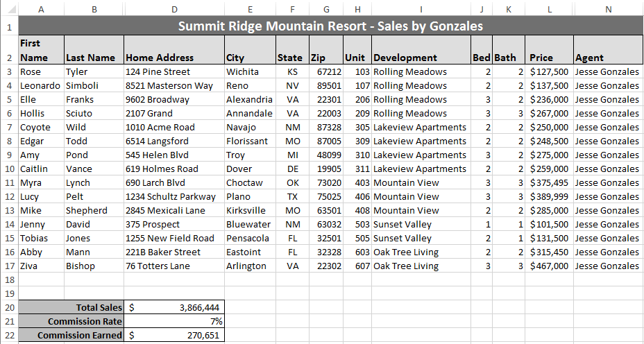Select price cell $127,500

[549, 72]
